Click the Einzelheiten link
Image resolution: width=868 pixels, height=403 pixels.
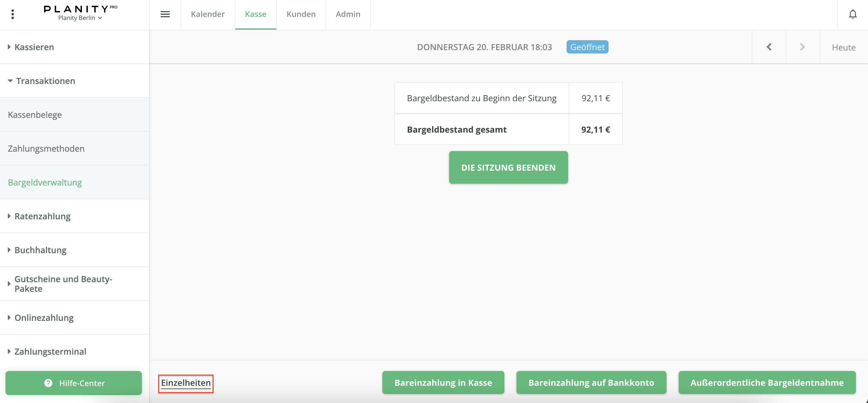point(186,383)
